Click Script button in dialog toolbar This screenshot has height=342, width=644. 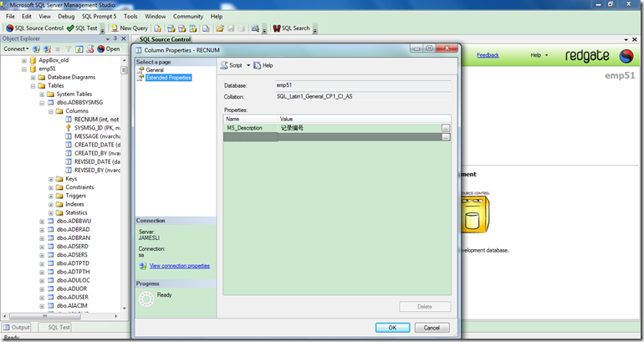pos(231,65)
